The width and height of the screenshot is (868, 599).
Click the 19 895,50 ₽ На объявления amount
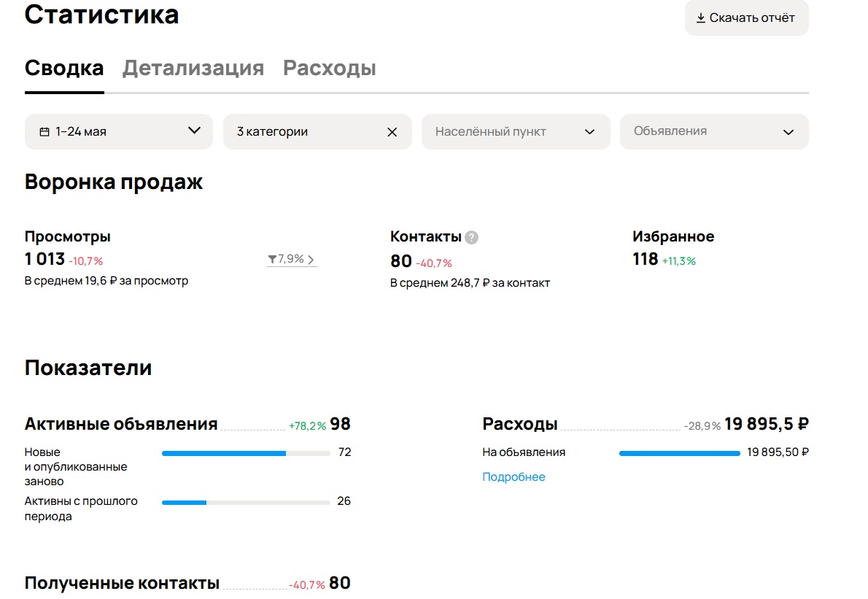[778, 452]
